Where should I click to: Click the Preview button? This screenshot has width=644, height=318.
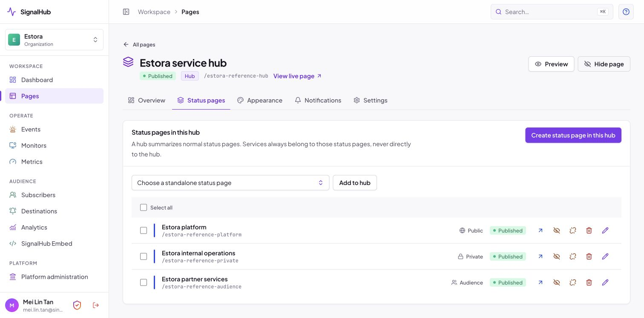[551, 64]
